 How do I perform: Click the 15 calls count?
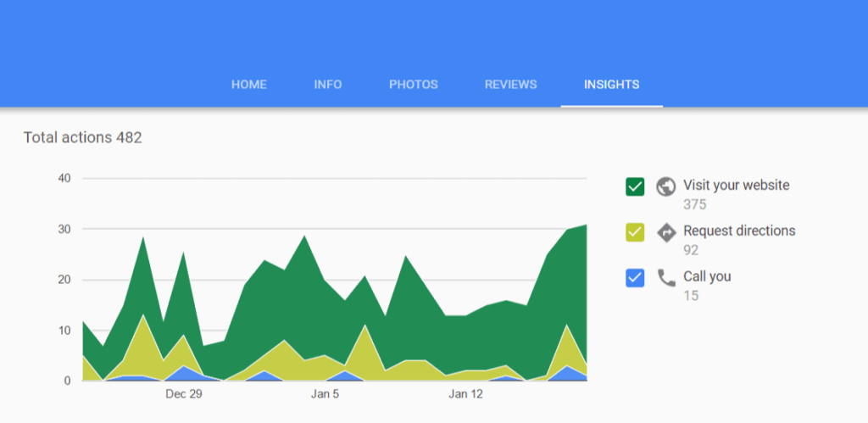pyautogui.click(x=691, y=295)
